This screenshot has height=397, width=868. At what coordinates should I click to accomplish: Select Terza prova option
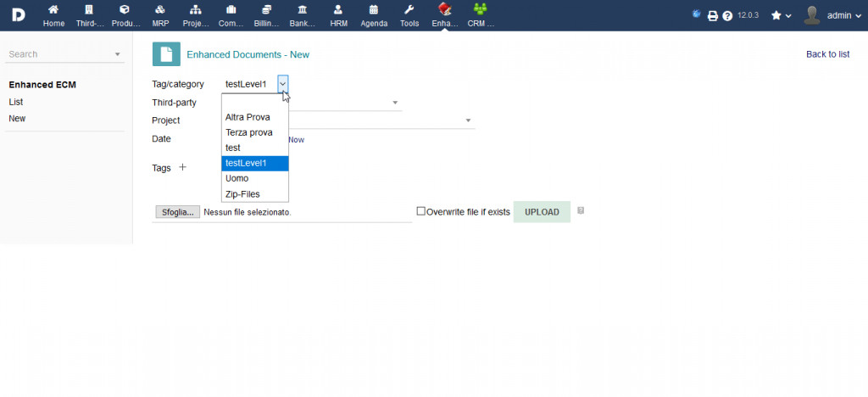(254, 133)
